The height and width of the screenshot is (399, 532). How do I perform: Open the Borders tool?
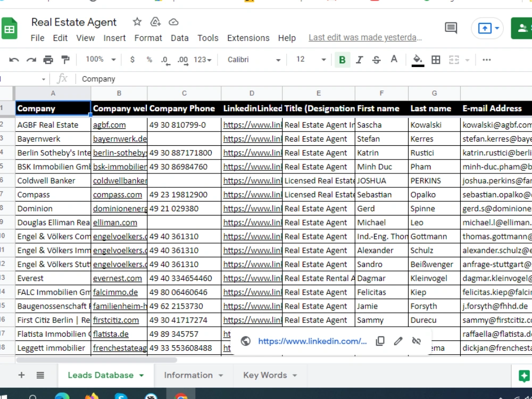[436, 59]
